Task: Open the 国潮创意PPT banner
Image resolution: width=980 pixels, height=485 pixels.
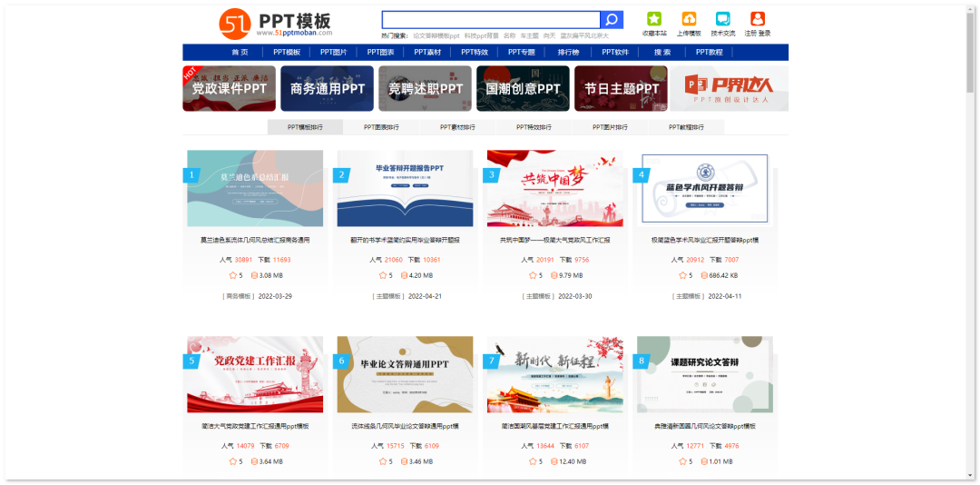Action: click(x=524, y=88)
